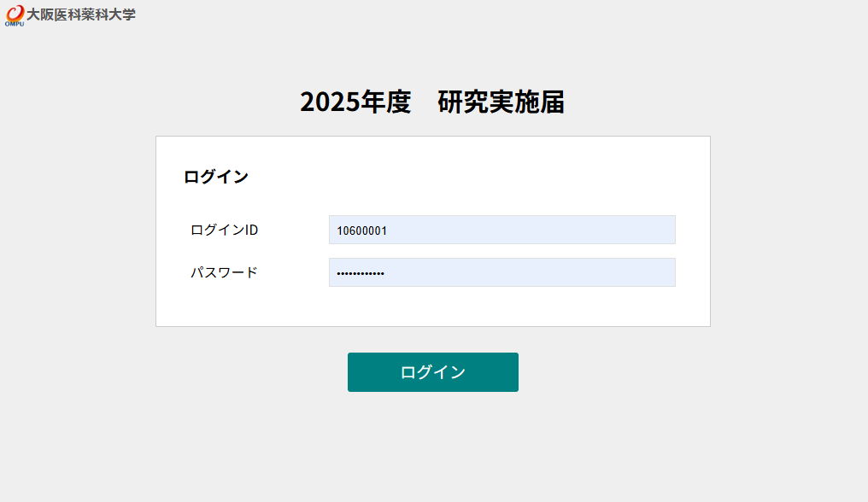The height and width of the screenshot is (502, 868).
Task: Click the 研究実施届 page title text
Action: 501,102
